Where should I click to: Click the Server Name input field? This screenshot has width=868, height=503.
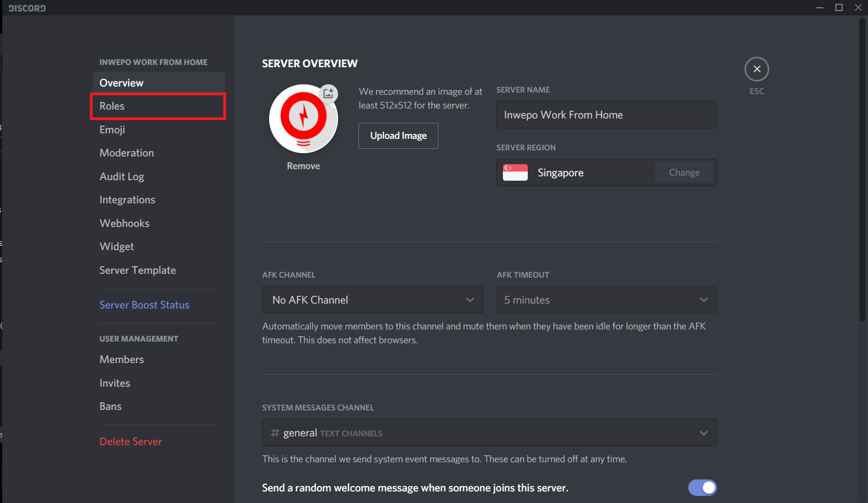coord(606,115)
